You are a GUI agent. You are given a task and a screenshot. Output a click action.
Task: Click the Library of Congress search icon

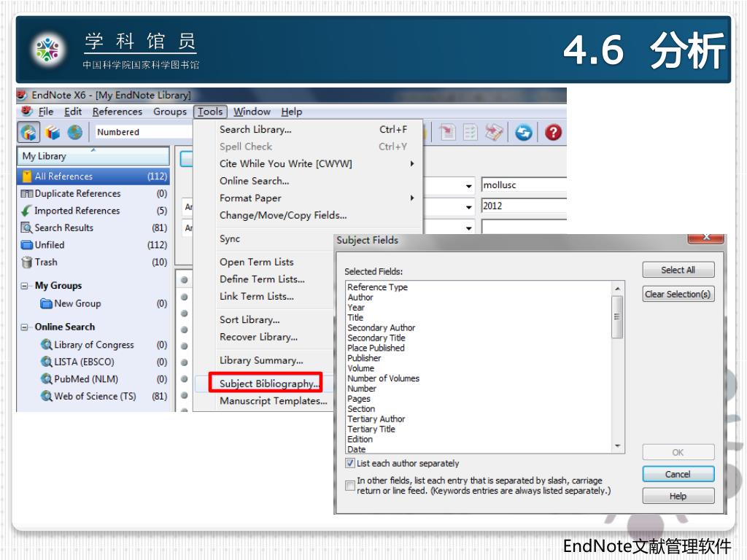46,344
